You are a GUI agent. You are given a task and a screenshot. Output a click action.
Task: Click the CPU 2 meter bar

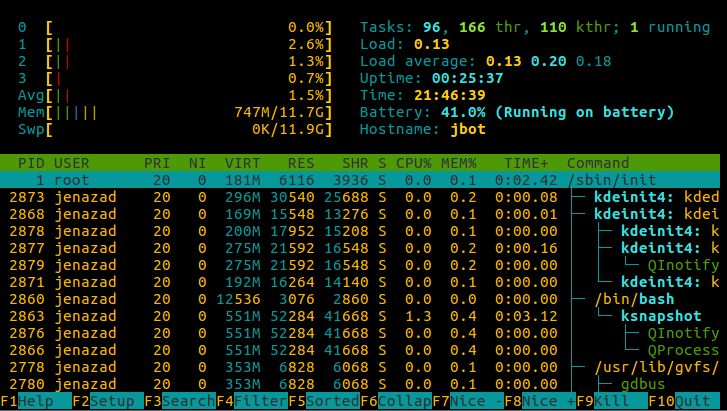[175, 61]
